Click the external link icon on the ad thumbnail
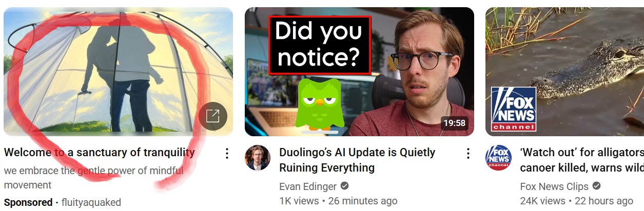Image resolution: width=644 pixels, height=211 pixels. [x=213, y=116]
